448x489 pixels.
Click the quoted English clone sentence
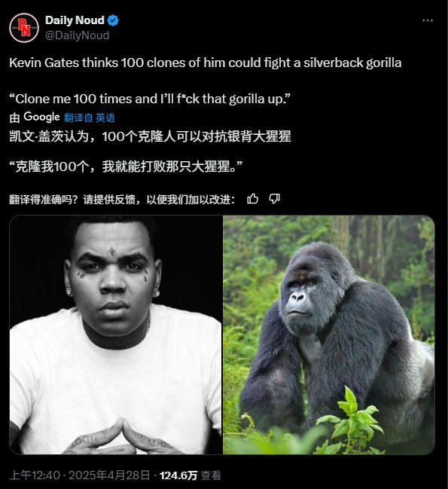coord(150,99)
